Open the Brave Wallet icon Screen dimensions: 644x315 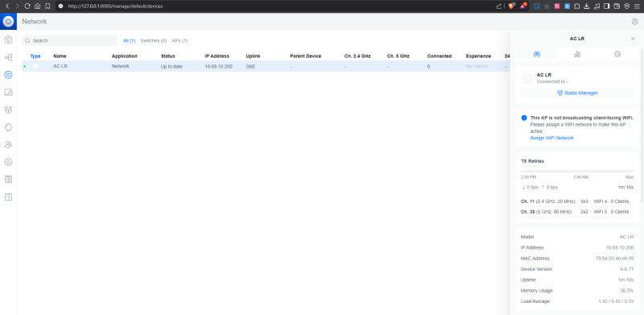(617, 6)
